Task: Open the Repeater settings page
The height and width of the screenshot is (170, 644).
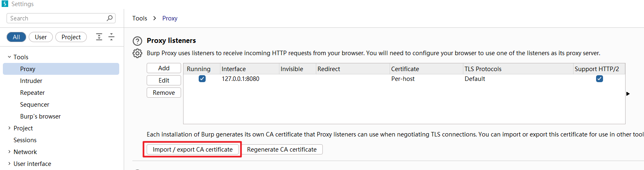Action: tap(32, 92)
